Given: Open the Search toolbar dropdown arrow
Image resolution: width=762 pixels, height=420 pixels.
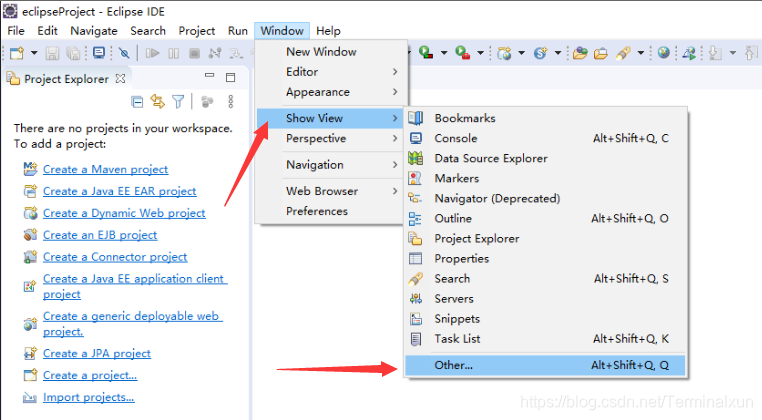Looking at the screenshot, I should click(641, 52).
